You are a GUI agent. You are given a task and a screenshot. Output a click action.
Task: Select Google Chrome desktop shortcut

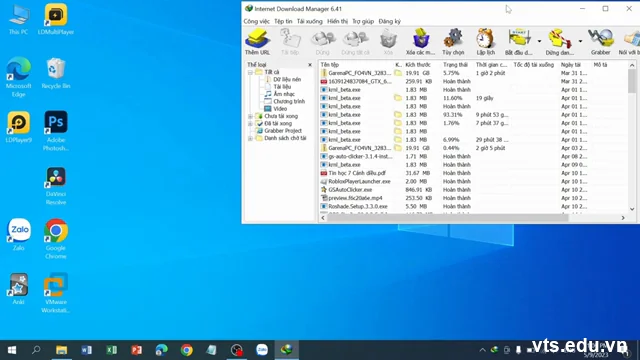tap(56, 239)
